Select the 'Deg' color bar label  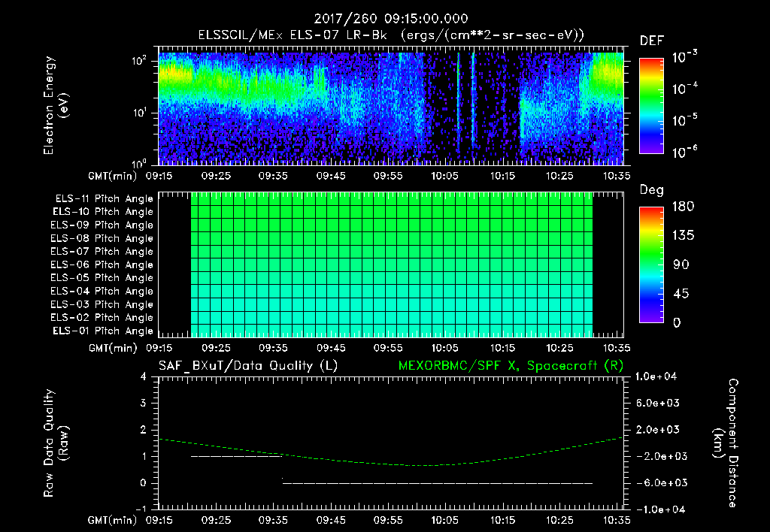(x=651, y=190)
